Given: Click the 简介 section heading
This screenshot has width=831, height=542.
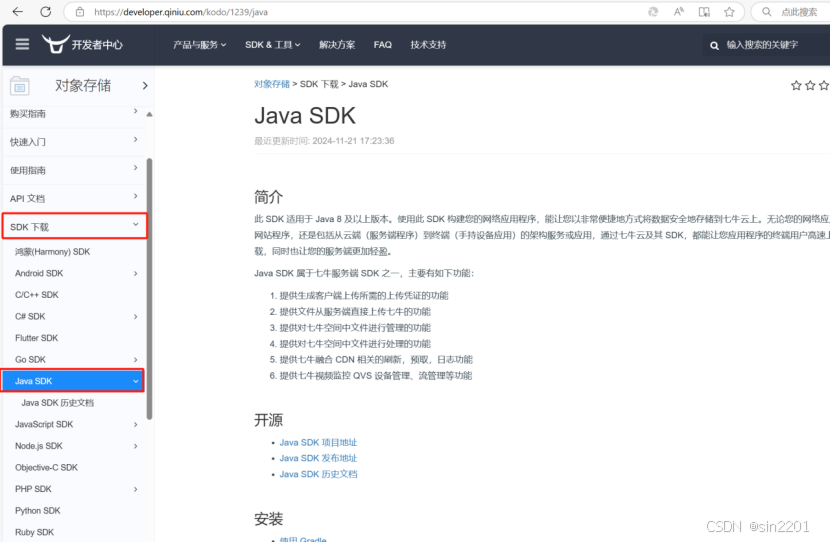Looking at the screenshot, I should (268, 197).
